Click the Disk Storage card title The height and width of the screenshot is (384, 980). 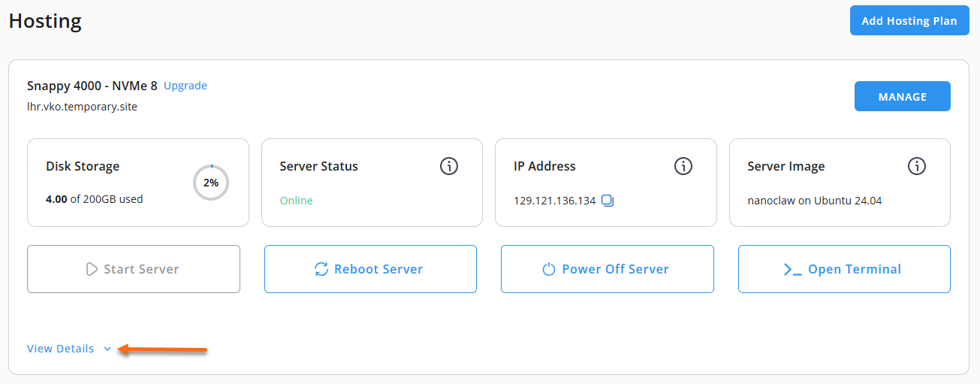point(83,166)
